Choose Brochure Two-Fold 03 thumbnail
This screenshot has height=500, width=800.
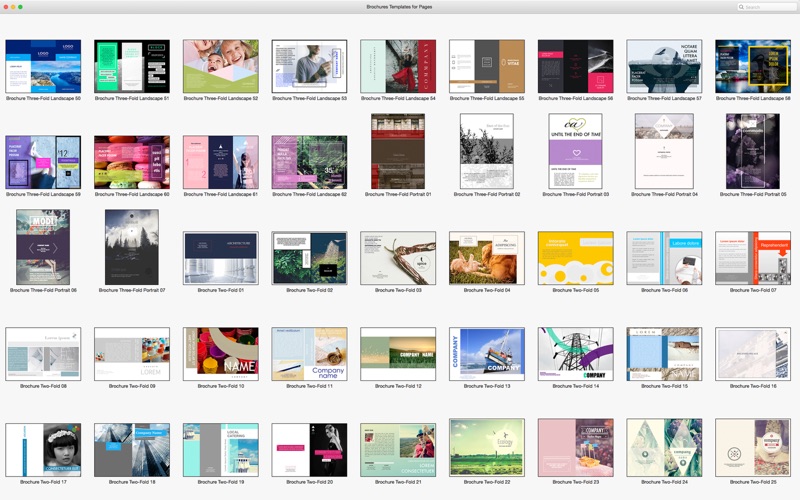click(x=398, y=258)
